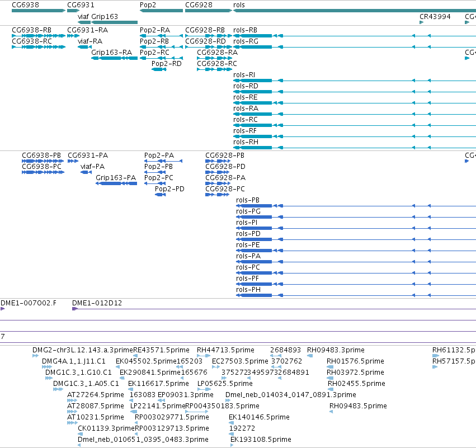Click transcript label CG6938-RB
Screen dimensions: 476x448
click(x=31, y=30)
